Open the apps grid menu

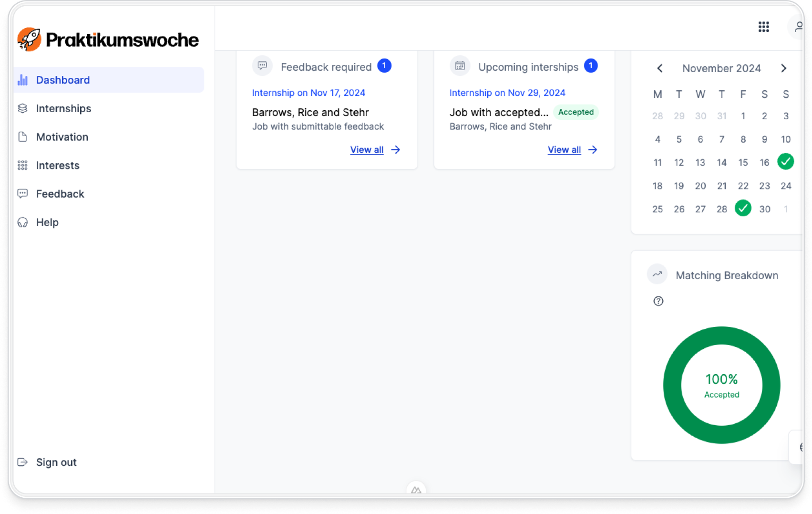(x=763, y=27)
